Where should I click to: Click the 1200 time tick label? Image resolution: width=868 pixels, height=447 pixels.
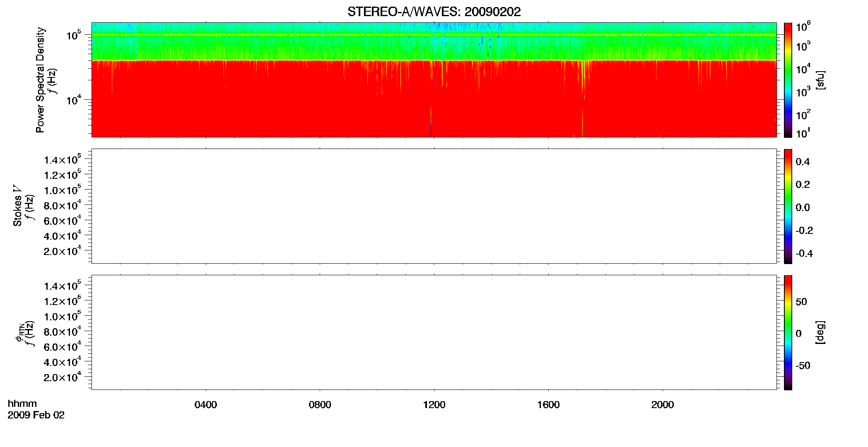click(x=434, y=405)
